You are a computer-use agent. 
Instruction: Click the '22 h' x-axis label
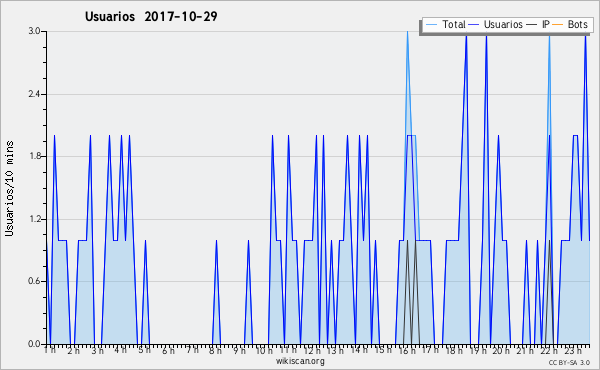pos(549,350)
